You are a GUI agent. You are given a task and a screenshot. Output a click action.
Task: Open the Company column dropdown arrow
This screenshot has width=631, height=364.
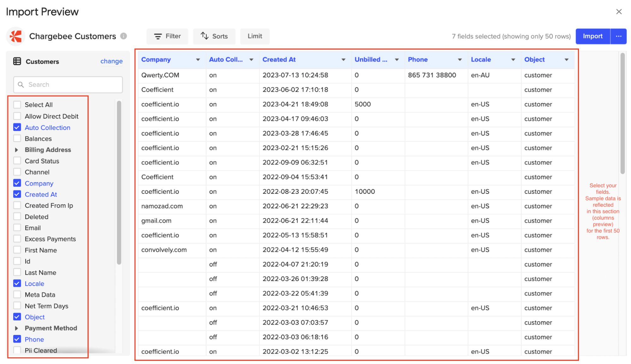coord(198,60)
